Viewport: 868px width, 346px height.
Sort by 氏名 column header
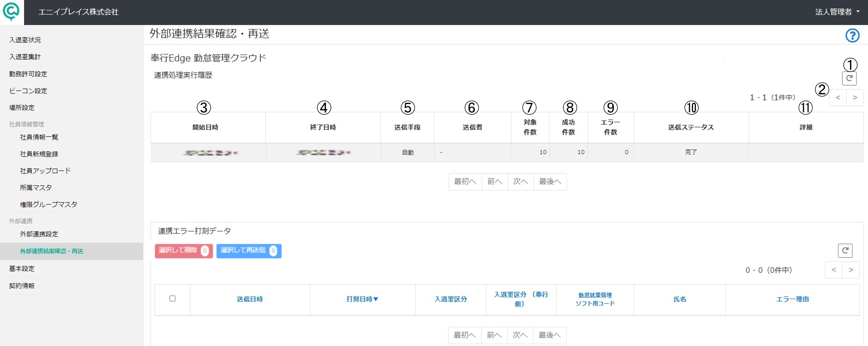(680, 299)
